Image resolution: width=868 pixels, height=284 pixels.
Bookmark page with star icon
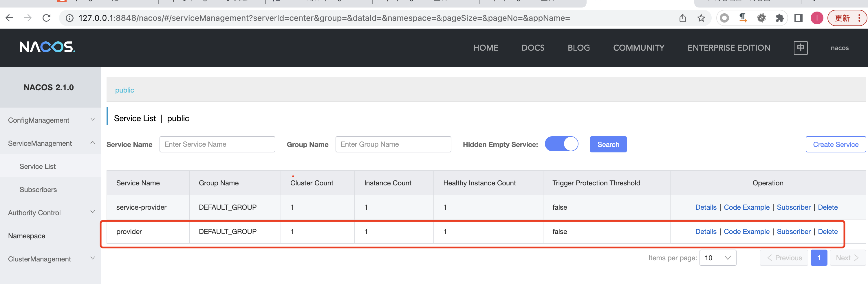click(x=701, y=18)
